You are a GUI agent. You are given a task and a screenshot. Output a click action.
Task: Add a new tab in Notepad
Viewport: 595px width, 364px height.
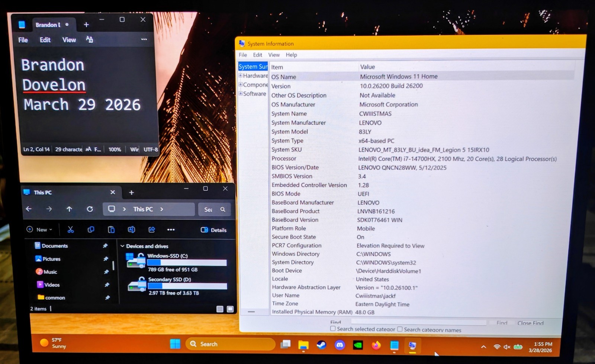click(x=86, y=25)
